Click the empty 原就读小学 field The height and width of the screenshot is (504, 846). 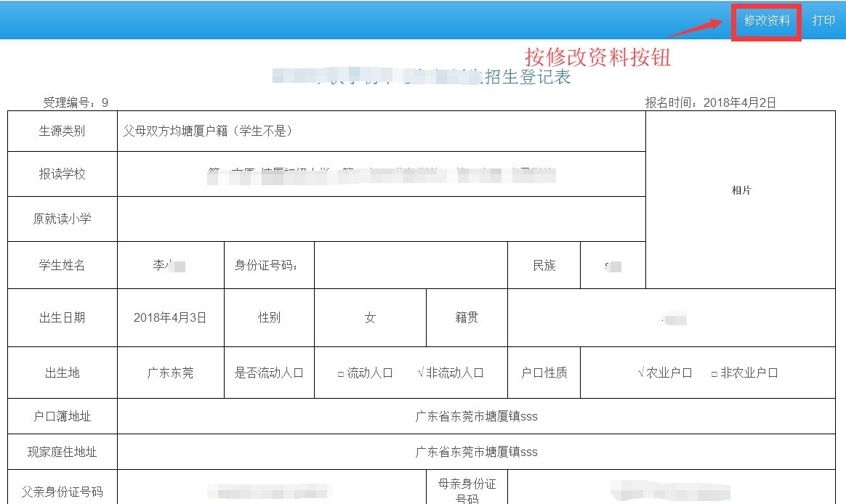381,219
